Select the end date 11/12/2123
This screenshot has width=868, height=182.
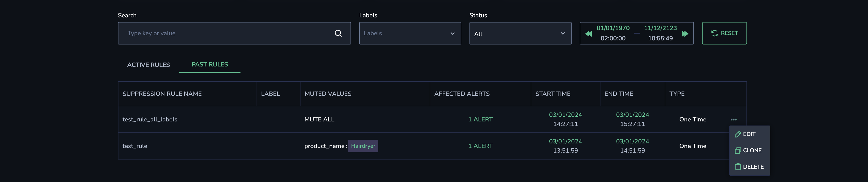click(660, 28)
